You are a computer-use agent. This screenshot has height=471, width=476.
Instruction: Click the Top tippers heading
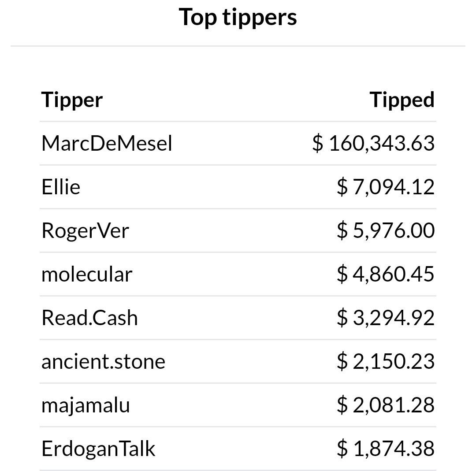coord(238,18)
